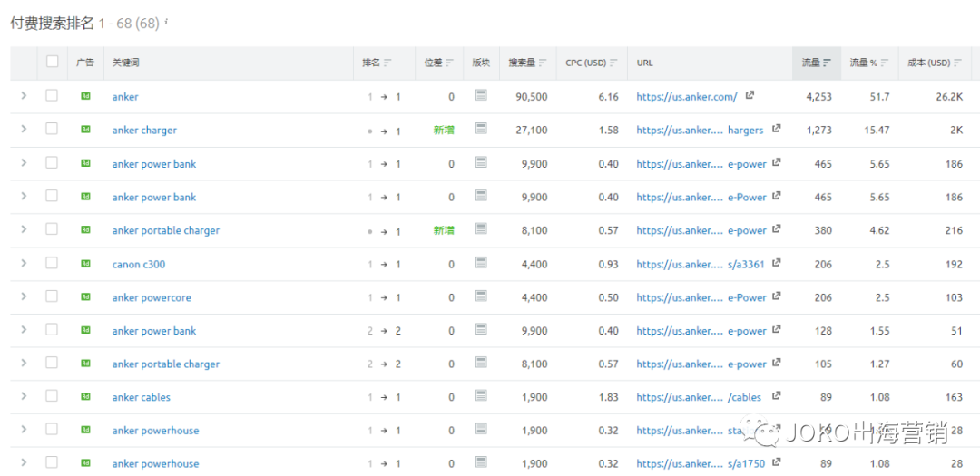Click the URL column header
The width and height of the screenshot is (980, 476).
pyautogui.click(x=645, y=63)
